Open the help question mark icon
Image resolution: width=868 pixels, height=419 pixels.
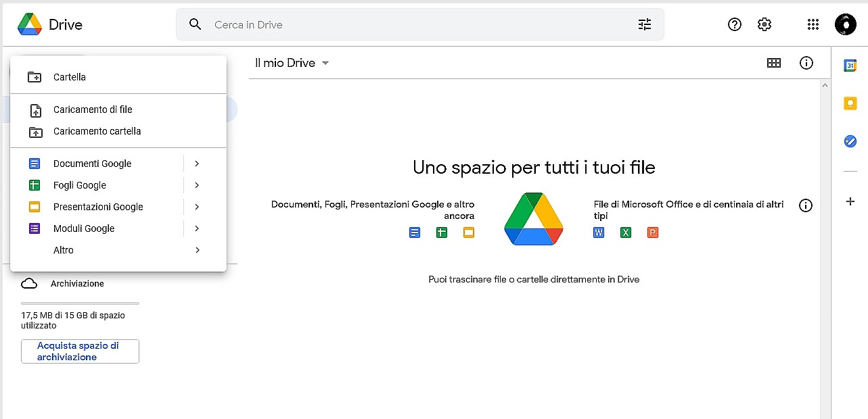point(735,24)
